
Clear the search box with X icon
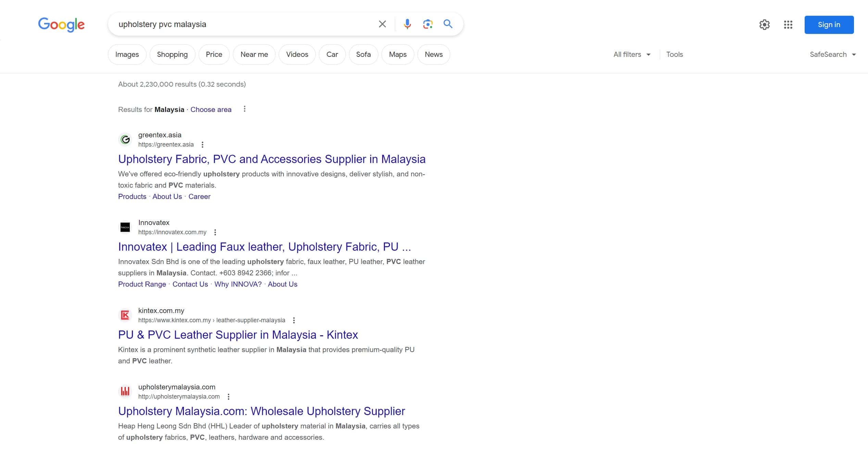click(382, 24)
